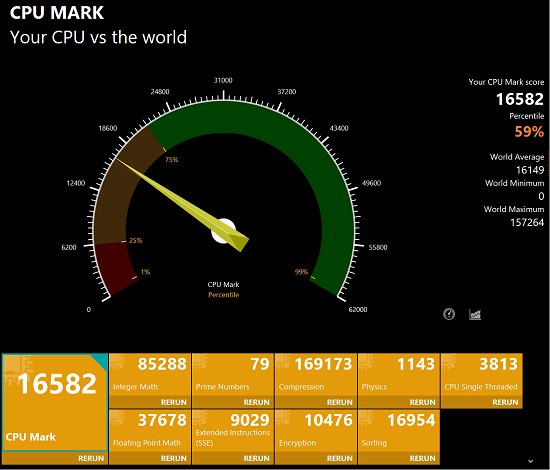Image resolution: width=550 pixels, height=470 pixels.
Task: Select the Compression score tile
Action: (x=316, y=375)
